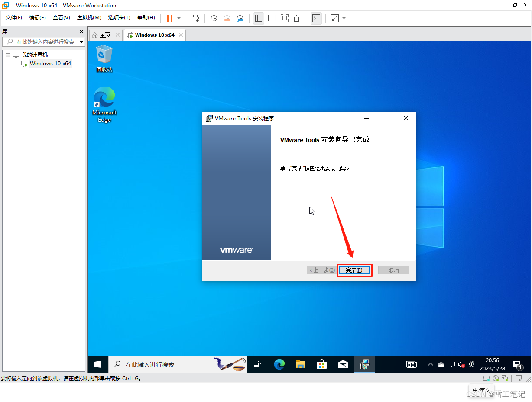The height and width of the screenshot is (402, 532).
Task: Click the muted volume tray icon
Action: (x=462, y=364)
